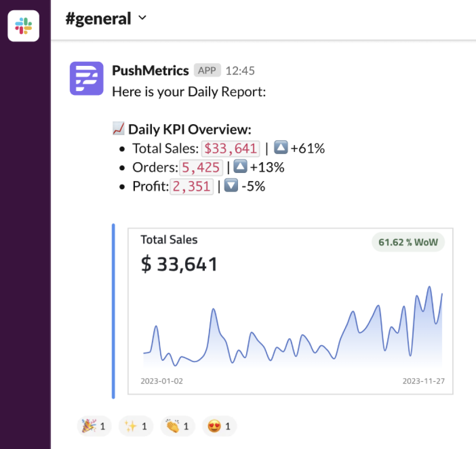Click the up arrow icon beside +61%
476x449 pixels.
tap(280, 148)
